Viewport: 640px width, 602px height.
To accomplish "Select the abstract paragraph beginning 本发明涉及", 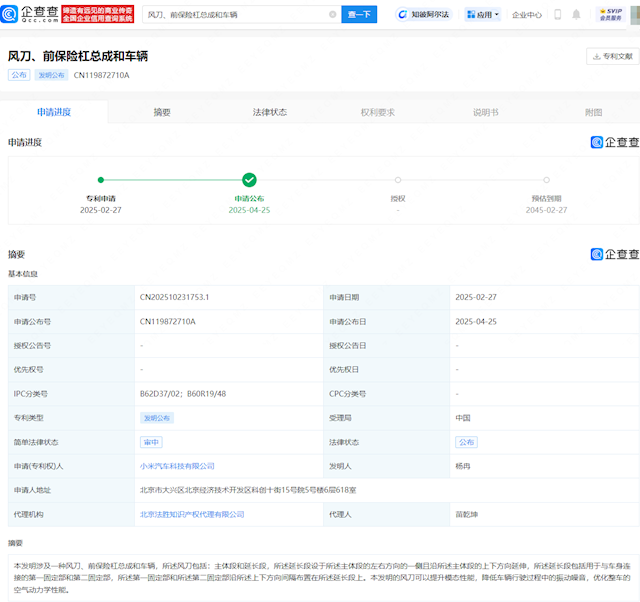I will click(x=322, y=578).
